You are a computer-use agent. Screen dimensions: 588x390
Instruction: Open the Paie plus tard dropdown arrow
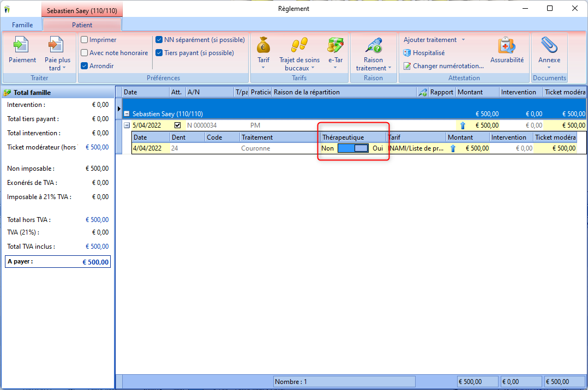64,68
